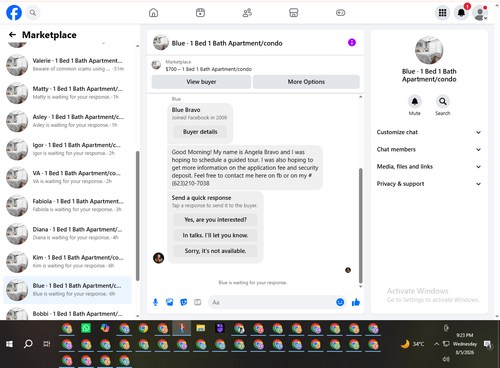Select Blue's highlighted conversation in the list
The width and height of the screenshot is (500, 368).
(68, 290)
